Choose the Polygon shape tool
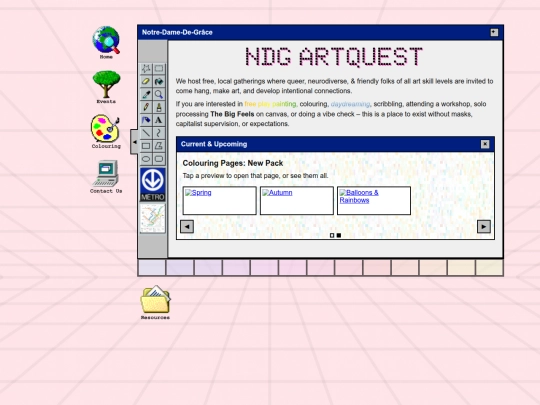Screen dimensions: 540x405 [x=159, y=146]
